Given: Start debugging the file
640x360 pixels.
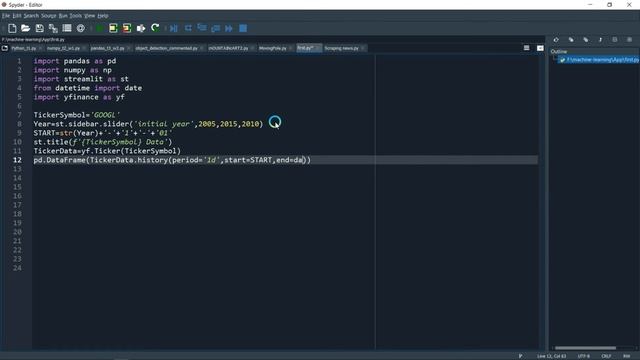Looking at the screenshot, I should point(174,28).
